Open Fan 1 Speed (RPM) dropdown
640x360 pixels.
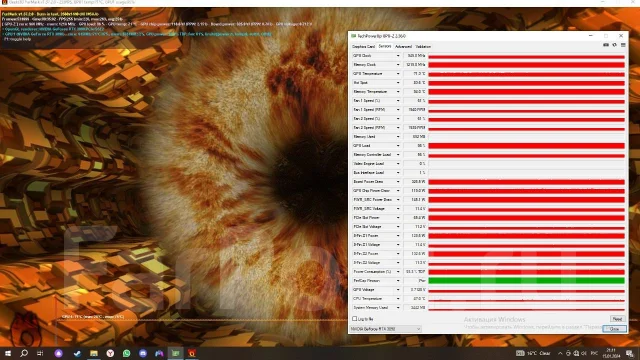click(x=398, y=109)
